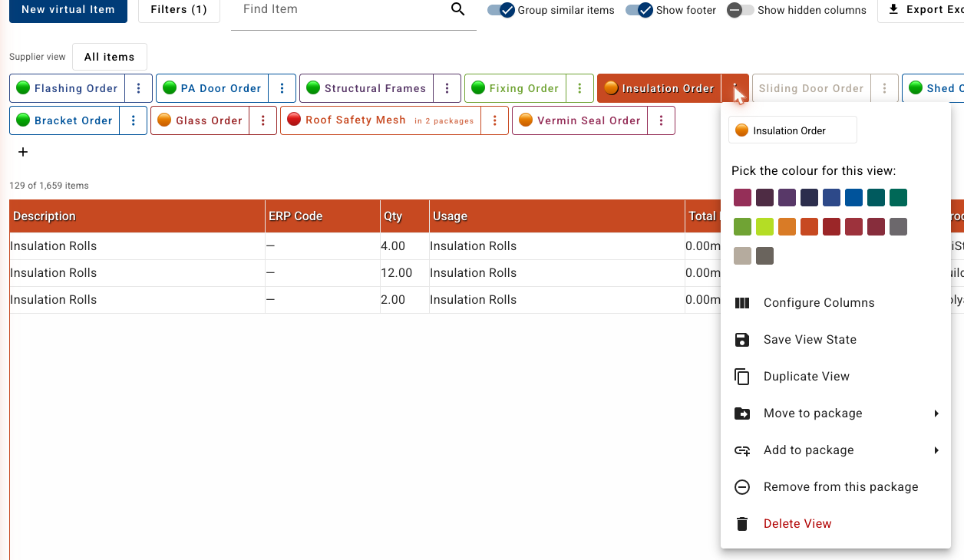Click the search magnifier icon
964x560 pixels.
coord(457,9)
